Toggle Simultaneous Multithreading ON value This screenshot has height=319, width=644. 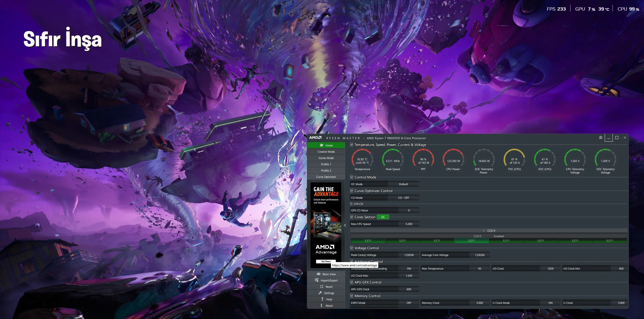(x=409, y=269)
